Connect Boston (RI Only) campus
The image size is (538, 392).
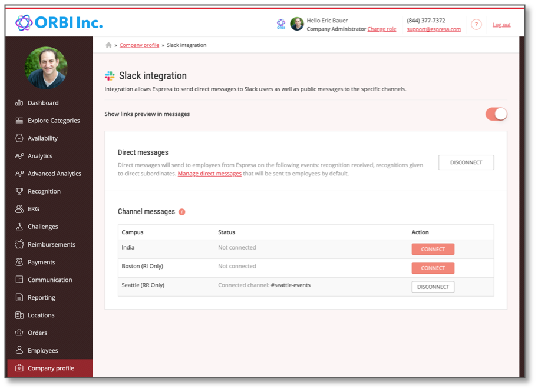tap(433, 268)
